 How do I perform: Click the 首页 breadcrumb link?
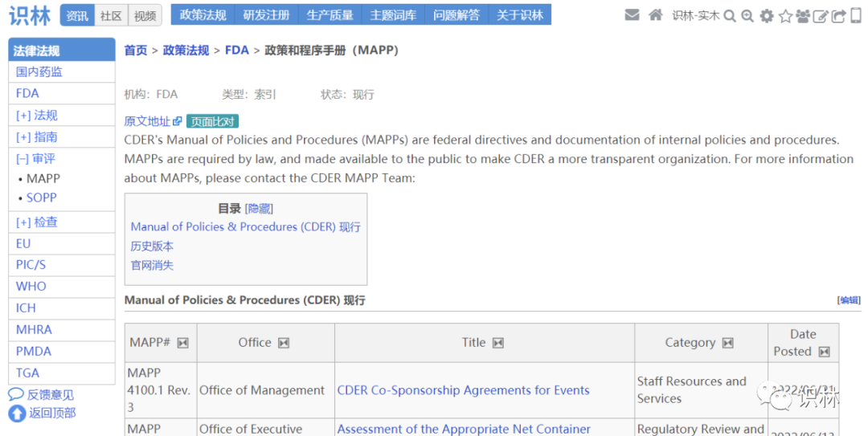click(x=136, y=51)
